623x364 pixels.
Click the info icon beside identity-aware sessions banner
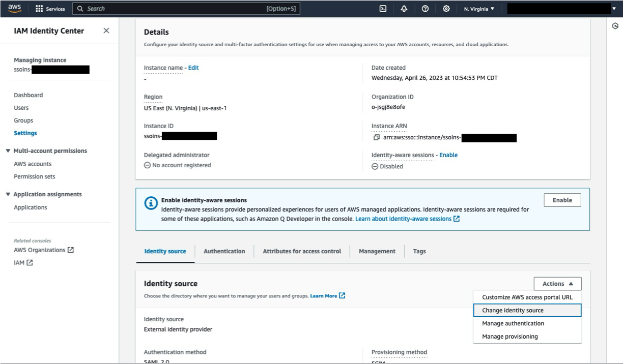pos(151,203)
